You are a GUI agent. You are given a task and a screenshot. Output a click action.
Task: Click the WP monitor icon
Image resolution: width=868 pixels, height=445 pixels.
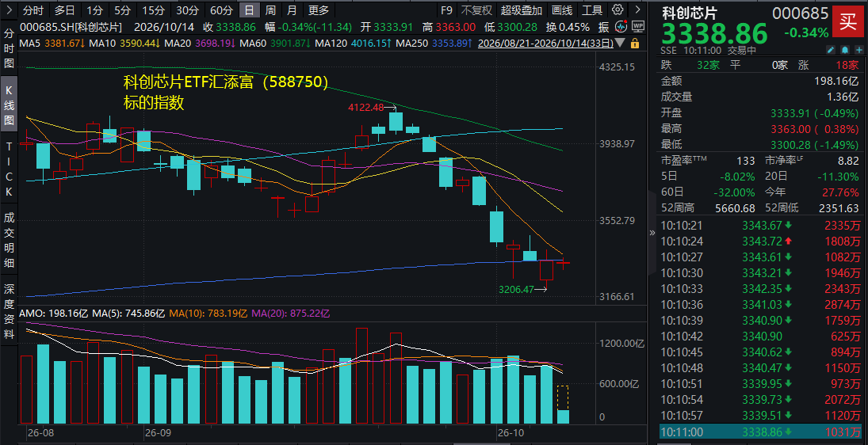pos(638,26)
